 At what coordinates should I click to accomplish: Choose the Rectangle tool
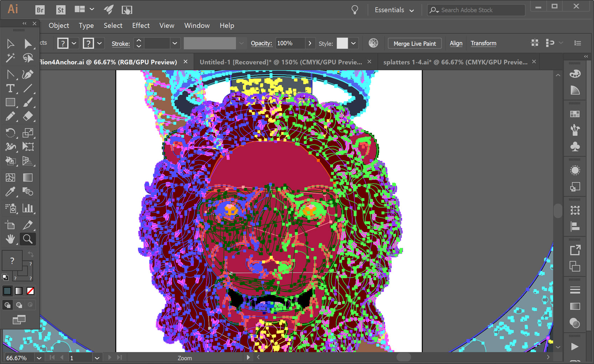[x=10, y=102]
